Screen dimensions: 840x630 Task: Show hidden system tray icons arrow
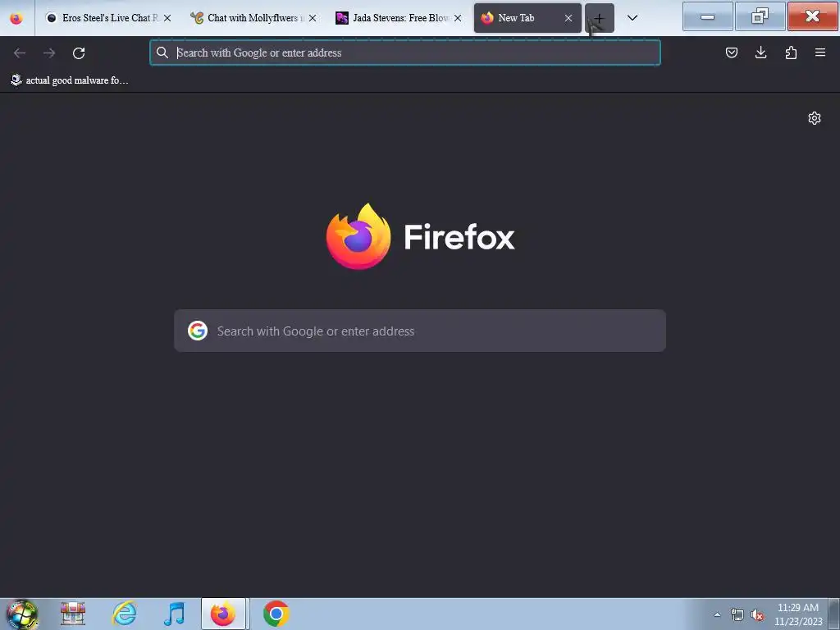point(717,614)
